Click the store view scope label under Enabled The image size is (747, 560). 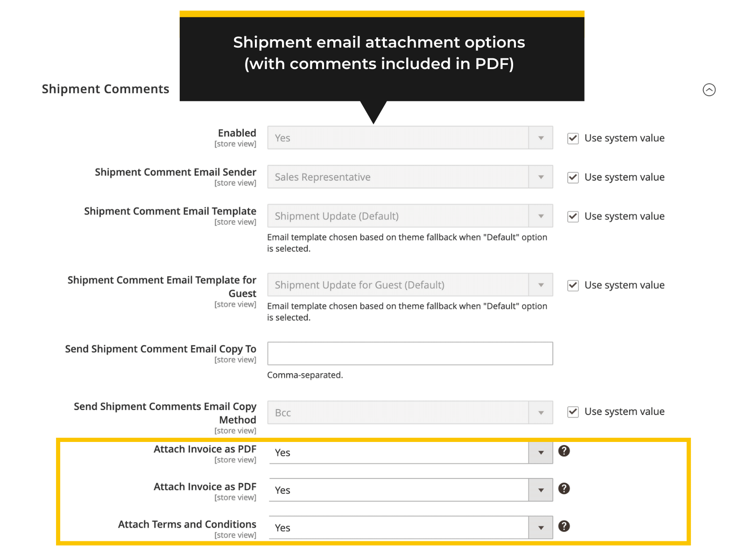pyautogui.click(x=235, y=144)
